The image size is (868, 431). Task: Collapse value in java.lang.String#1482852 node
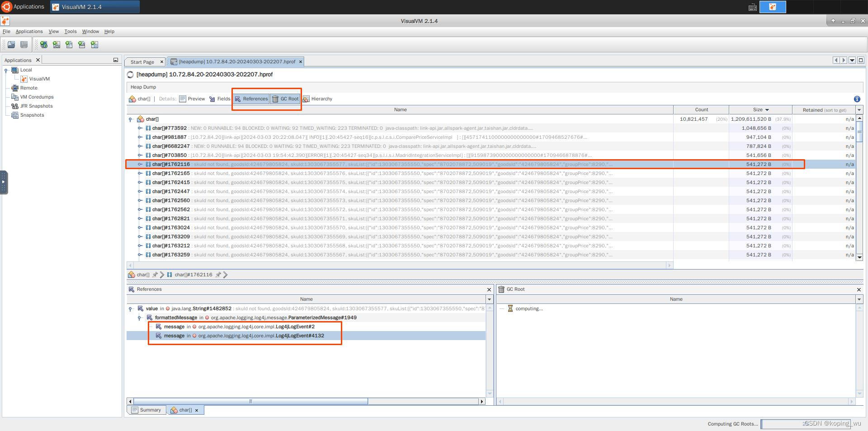point(131,309)
